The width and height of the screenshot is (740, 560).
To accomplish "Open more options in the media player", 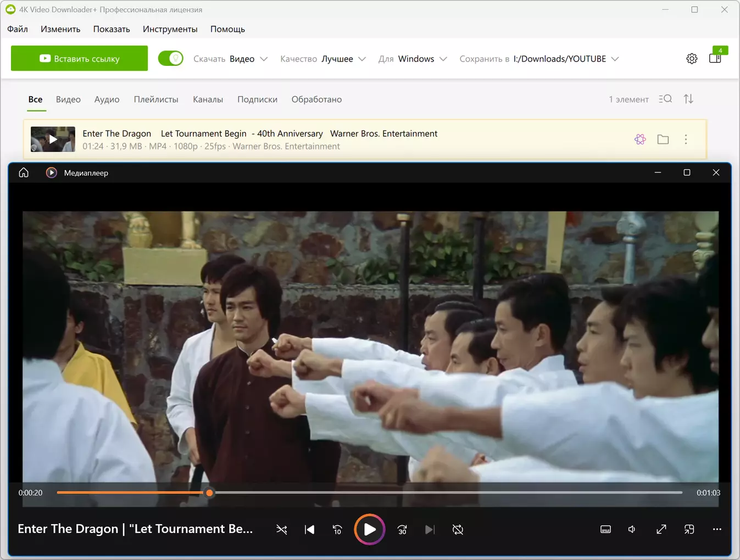I will tap(717, 529).
